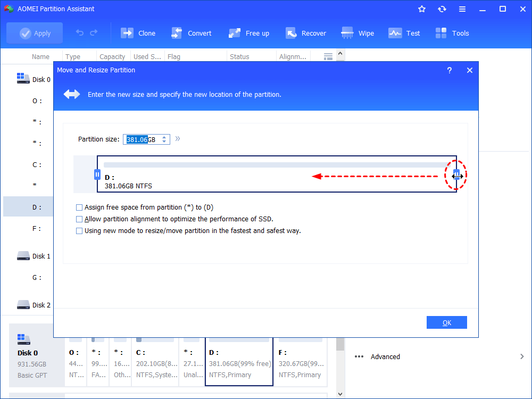Click the right resize handle of partition D
The image size is (532, 399).
[456, 174]
